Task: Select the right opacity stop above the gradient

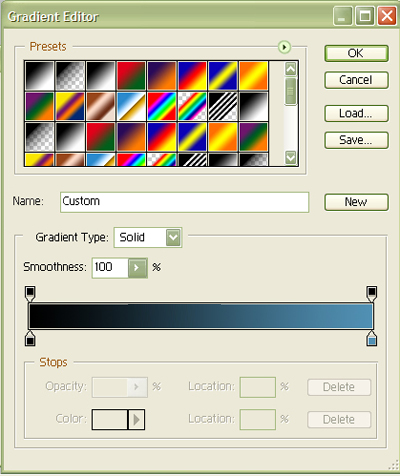Action: pos(372,294)
